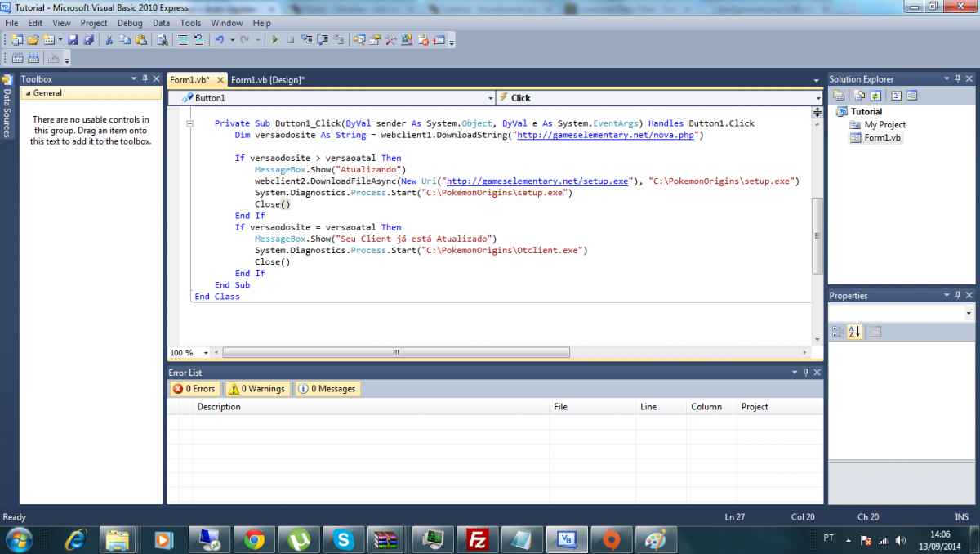Click the New Project toolbar icon
980x554 pixels.
(x=16, y=39)
